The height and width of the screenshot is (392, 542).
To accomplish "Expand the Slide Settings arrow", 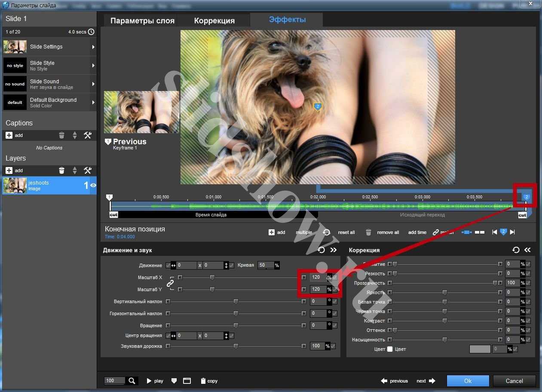I will coord(93,47).
